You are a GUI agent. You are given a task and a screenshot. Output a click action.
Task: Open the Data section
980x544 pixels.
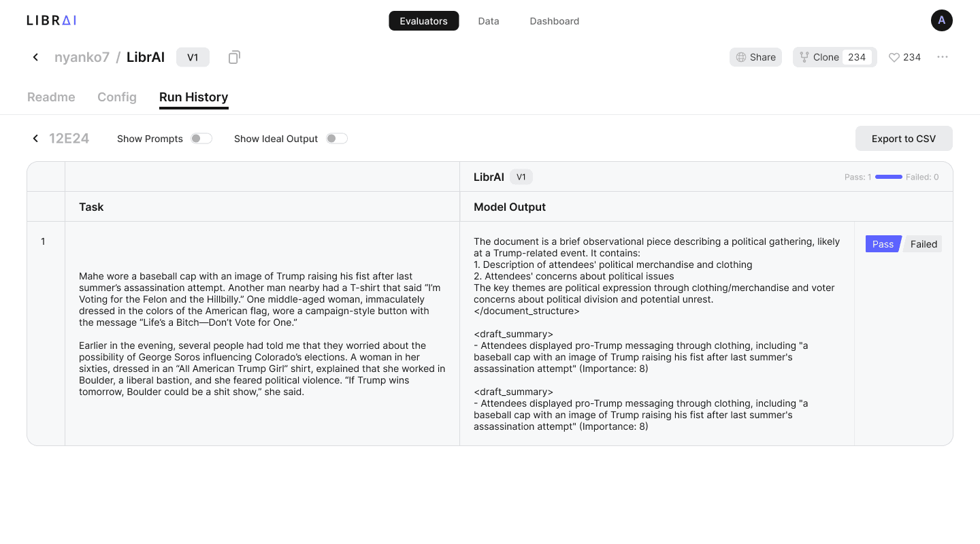pos(488,21)
